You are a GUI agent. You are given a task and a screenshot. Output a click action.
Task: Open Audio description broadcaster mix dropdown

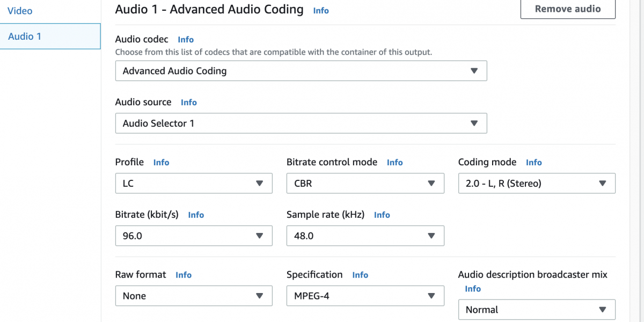point(537,310)
